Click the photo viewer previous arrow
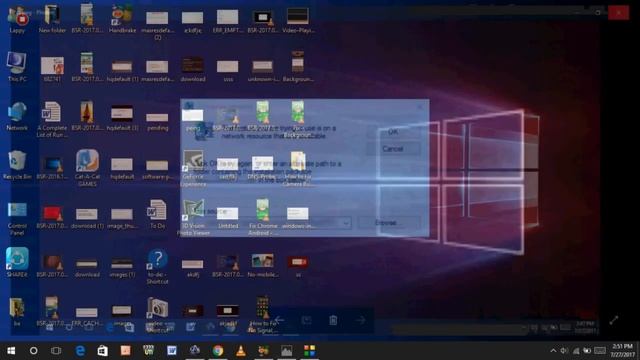 coord(279,320)
